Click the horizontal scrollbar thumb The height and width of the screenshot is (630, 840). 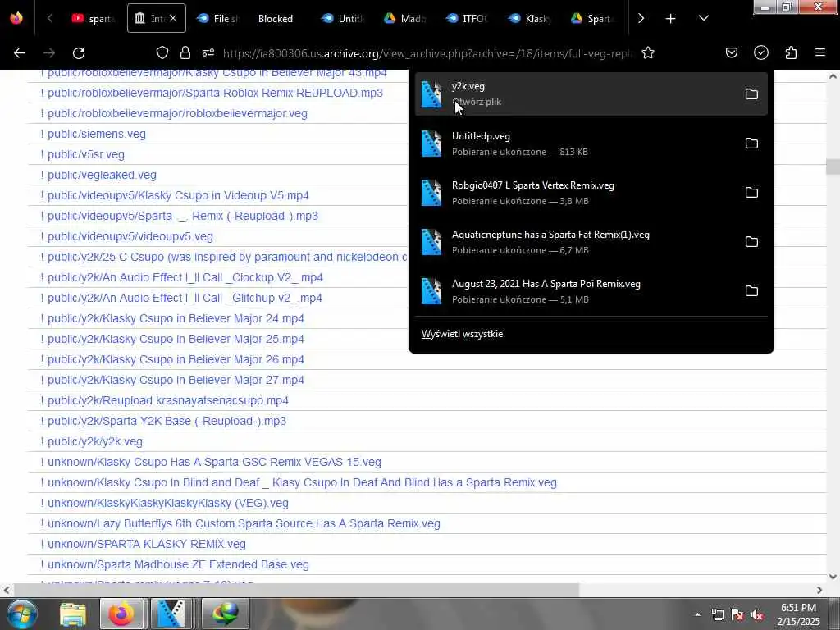coord(295,590)
